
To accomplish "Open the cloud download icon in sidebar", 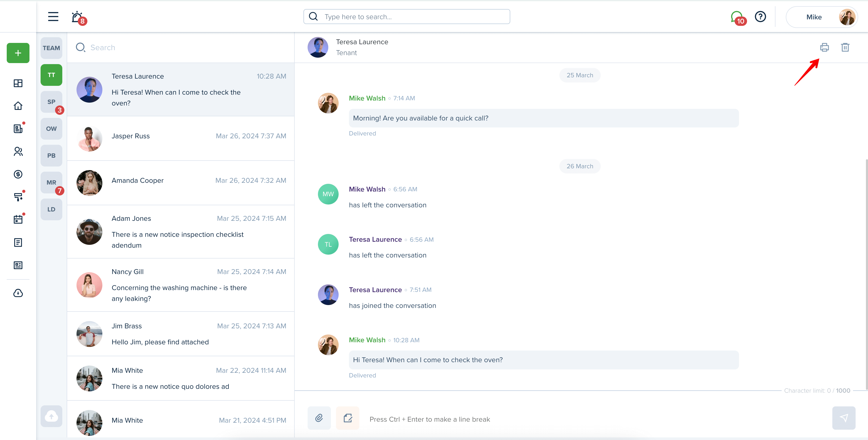I will coord(18,293).
